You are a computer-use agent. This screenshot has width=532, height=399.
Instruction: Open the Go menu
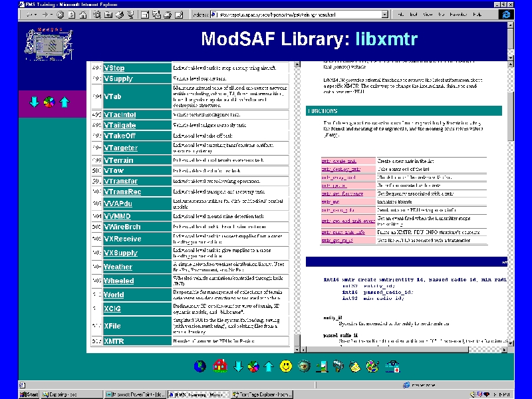pyautogui.click(x=441, y=15)
